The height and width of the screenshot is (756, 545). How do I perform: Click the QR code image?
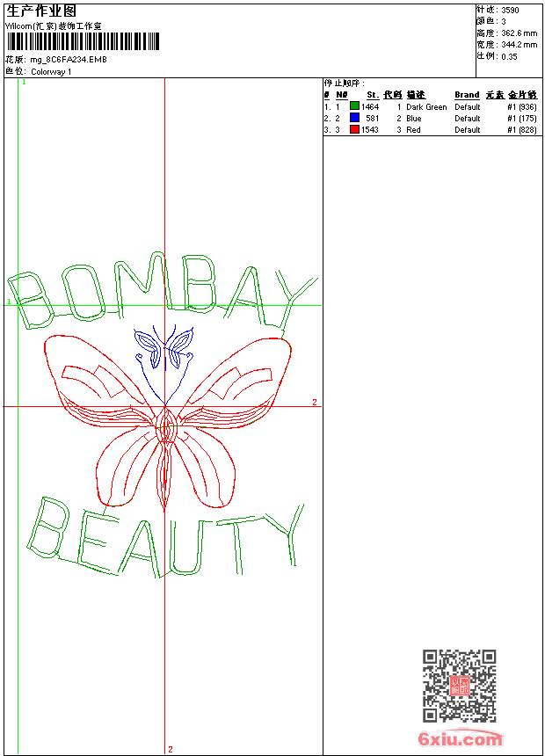(x=459, y=686)
